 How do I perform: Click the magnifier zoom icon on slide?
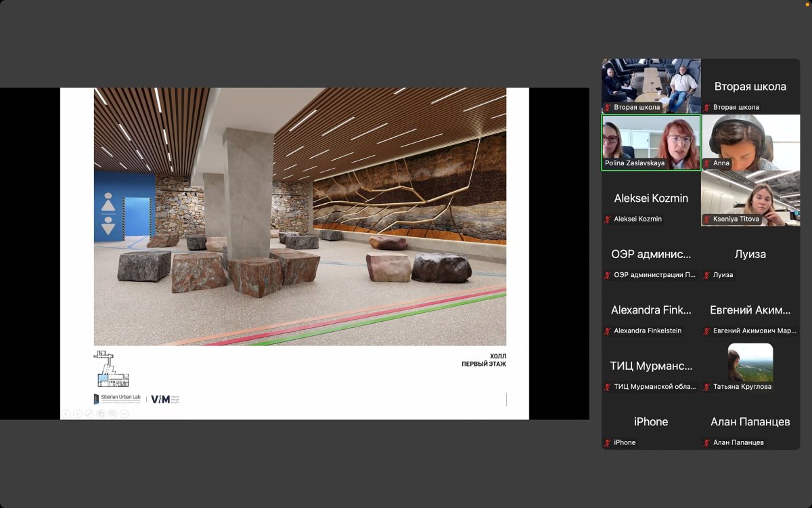pos(112,413)
